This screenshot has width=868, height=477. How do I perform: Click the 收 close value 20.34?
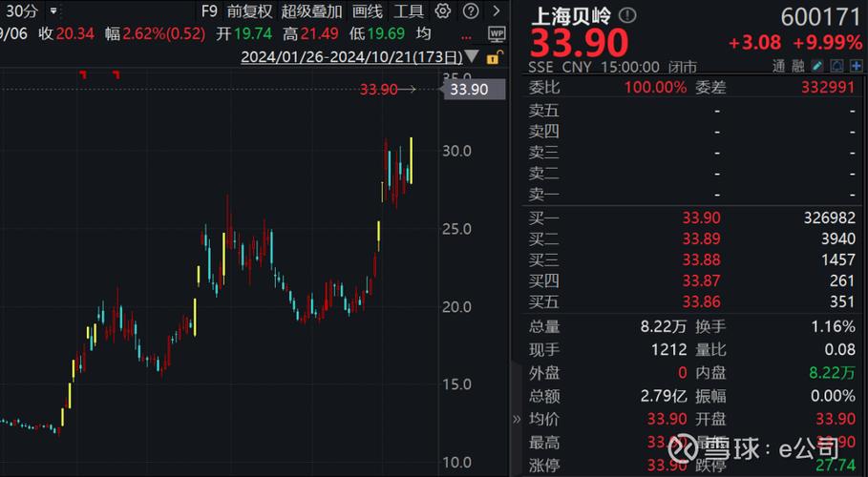74,34
